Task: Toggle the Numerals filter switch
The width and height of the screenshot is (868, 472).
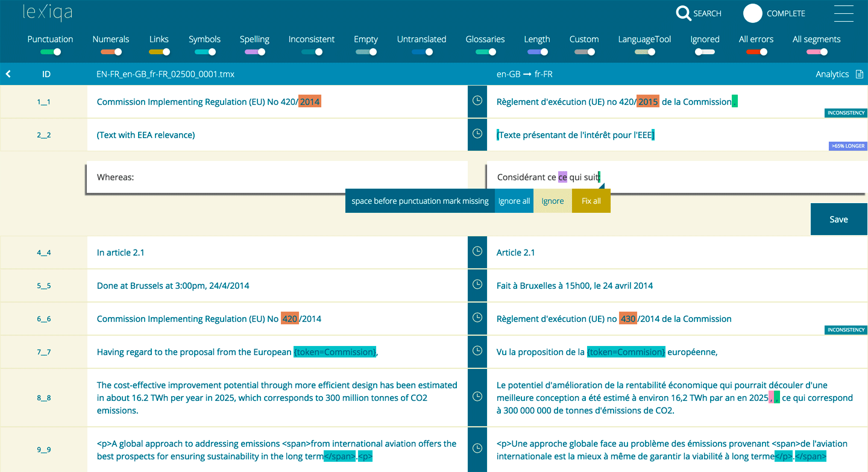Action: click(x=111, y=52)
